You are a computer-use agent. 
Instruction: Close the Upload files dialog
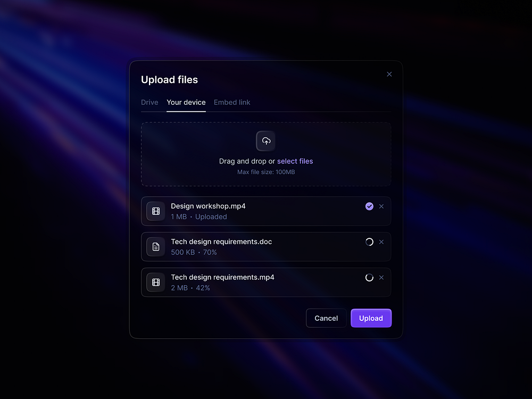click(389, 74)
